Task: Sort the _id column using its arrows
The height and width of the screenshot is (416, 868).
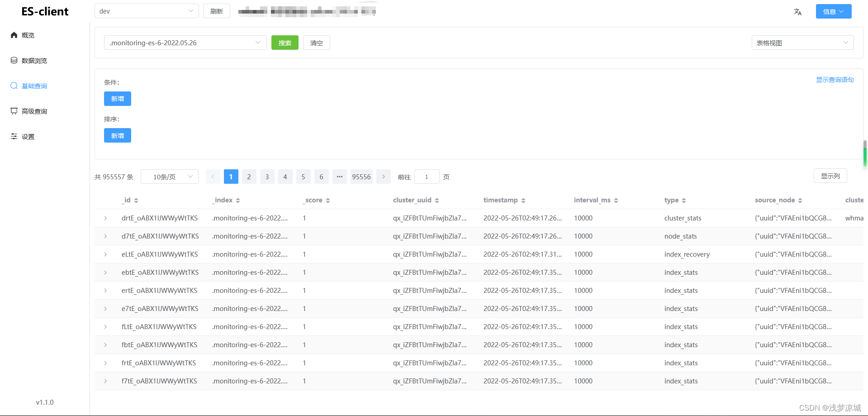Action: (136, 200)
